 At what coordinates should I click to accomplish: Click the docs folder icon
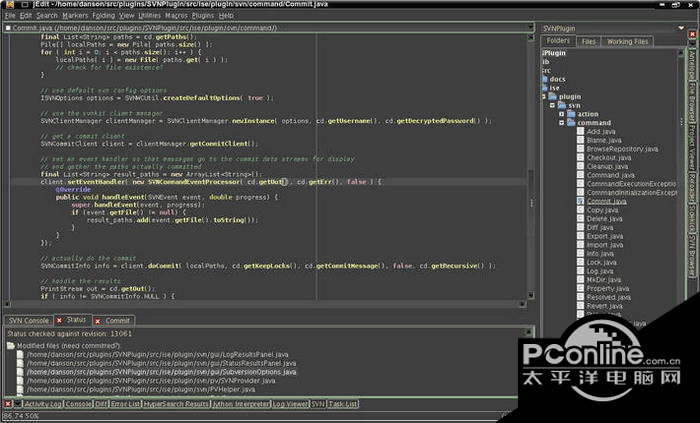(546, 79)
